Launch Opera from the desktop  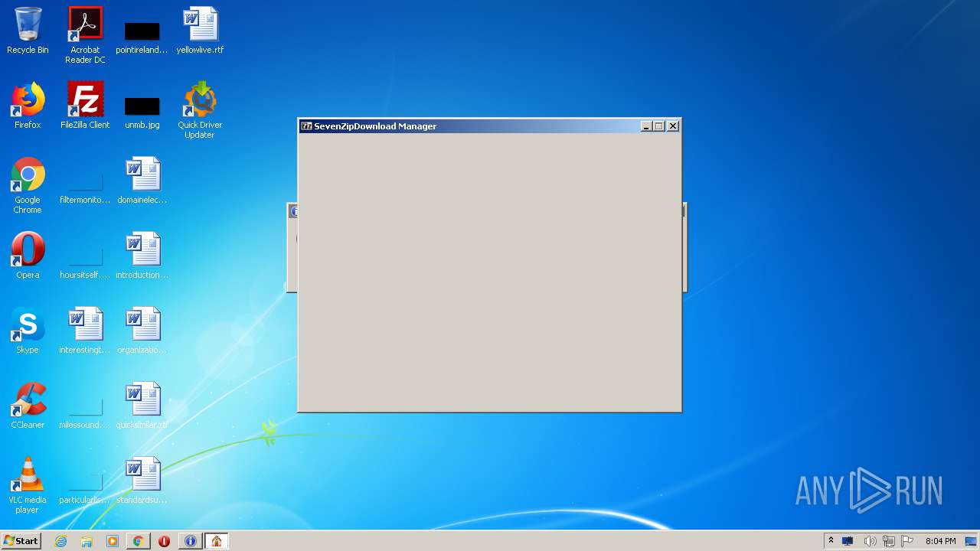(x=28, y=256)
